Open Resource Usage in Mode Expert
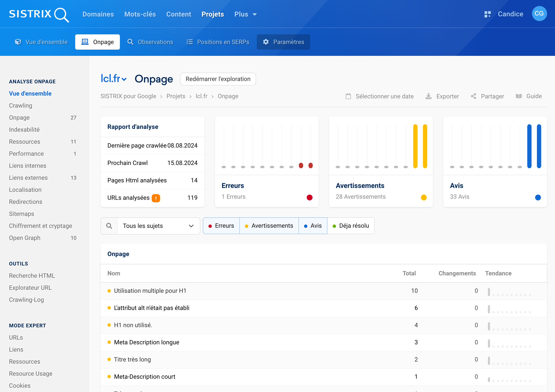555x392 pixels. point(31,374)
